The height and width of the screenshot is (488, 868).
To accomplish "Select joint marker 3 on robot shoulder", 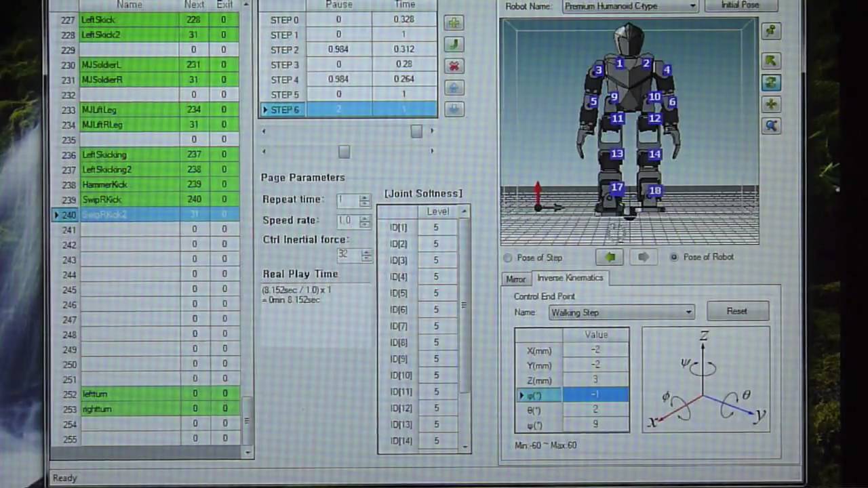I will [598, 70].
